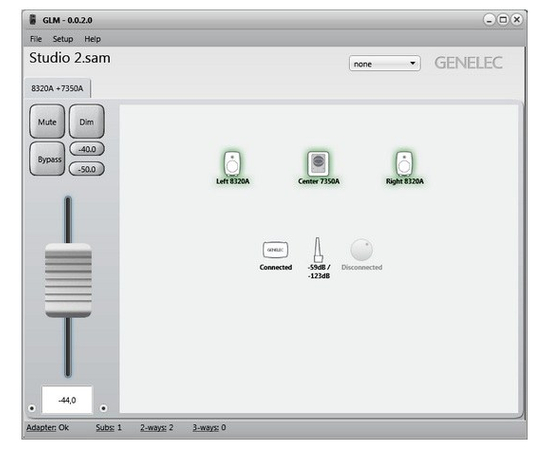
Task: Click the measurement microphone icon
Action: tap(318, 249)
